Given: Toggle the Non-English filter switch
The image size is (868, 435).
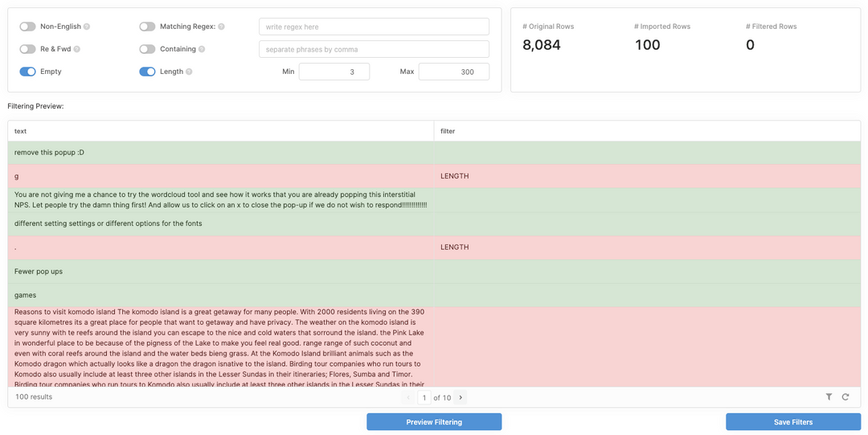Looking at the screenshot, I should 27,27.
